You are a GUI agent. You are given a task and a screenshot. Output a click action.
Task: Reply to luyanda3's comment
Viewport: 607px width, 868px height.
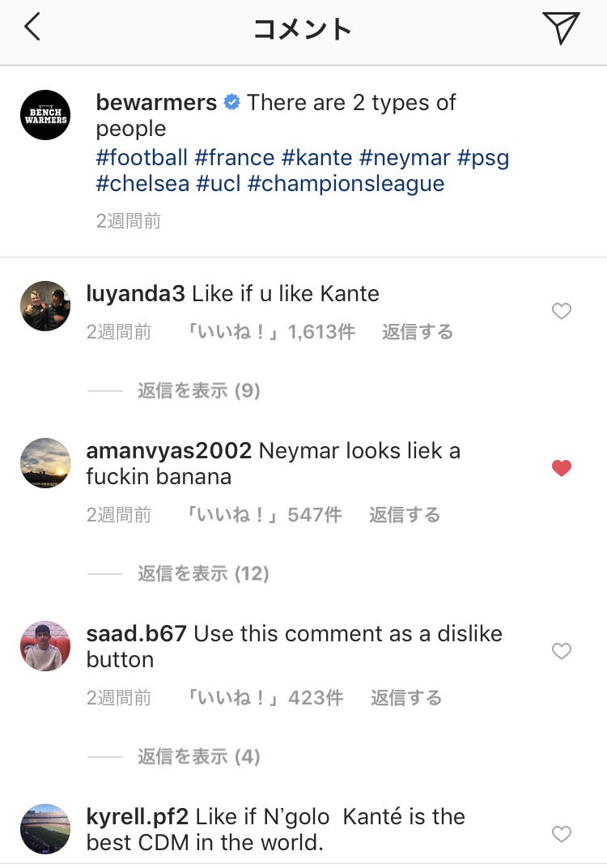417,332
